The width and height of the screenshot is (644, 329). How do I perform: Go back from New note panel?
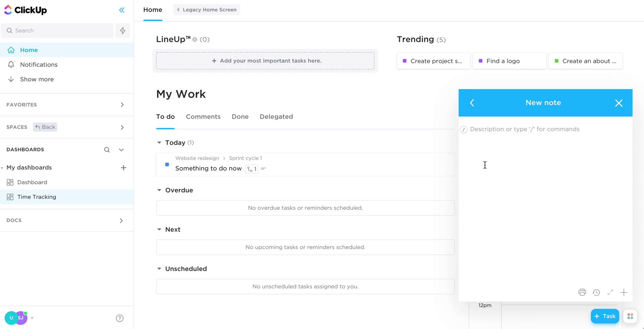[472, 103]
